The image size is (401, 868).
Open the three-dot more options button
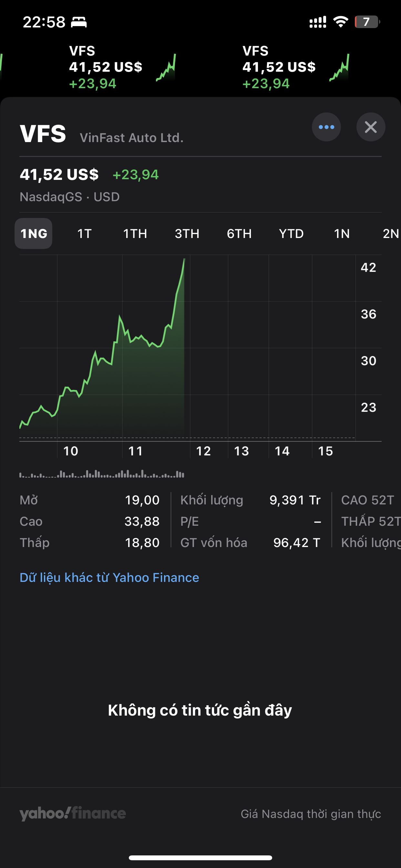[x=326, y=127]
